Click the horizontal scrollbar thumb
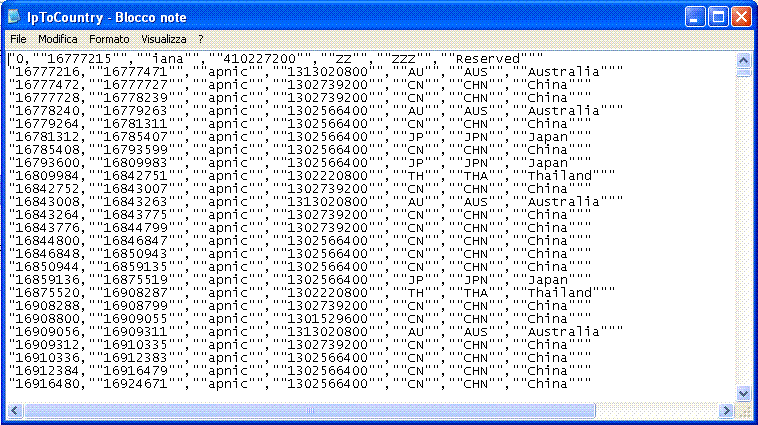 (x=309, y=410)
